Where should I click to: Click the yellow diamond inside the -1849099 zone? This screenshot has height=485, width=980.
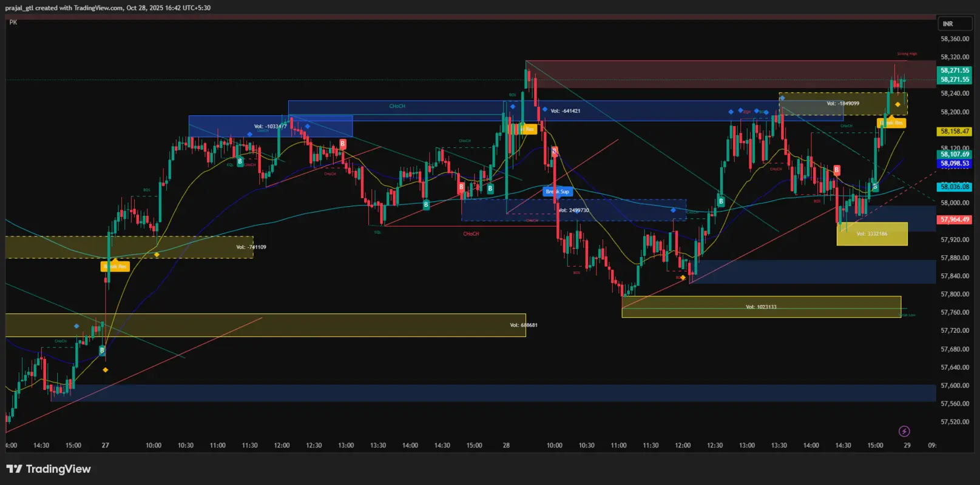897,104
